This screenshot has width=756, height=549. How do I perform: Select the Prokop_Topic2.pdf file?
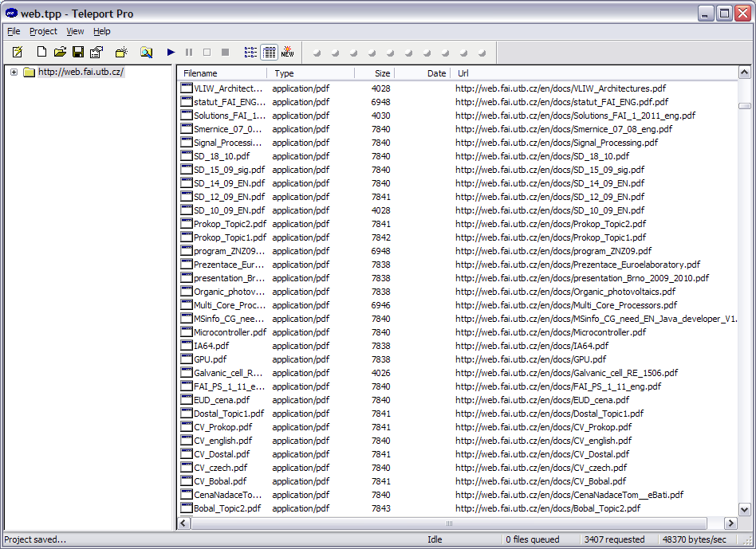[x=230, y=224]
